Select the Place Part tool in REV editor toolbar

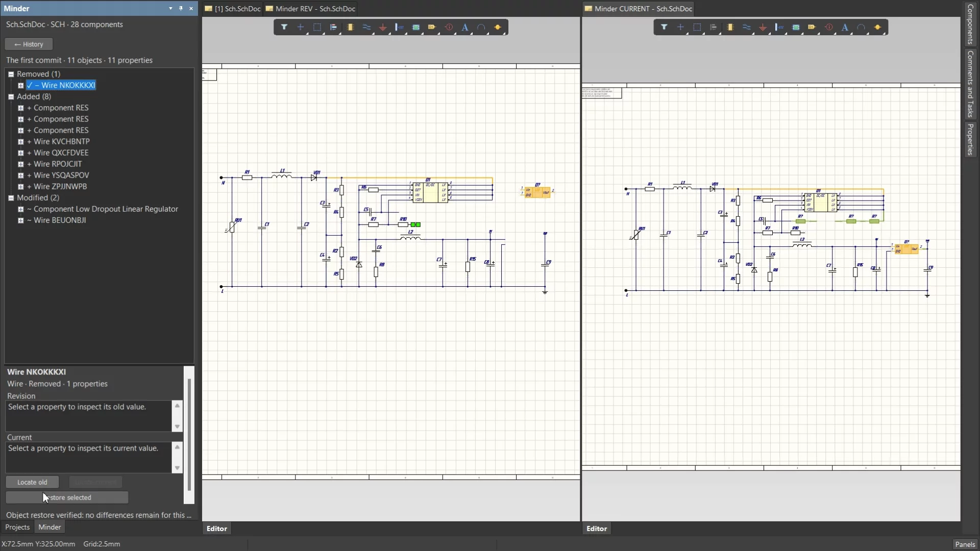point(350,28)
